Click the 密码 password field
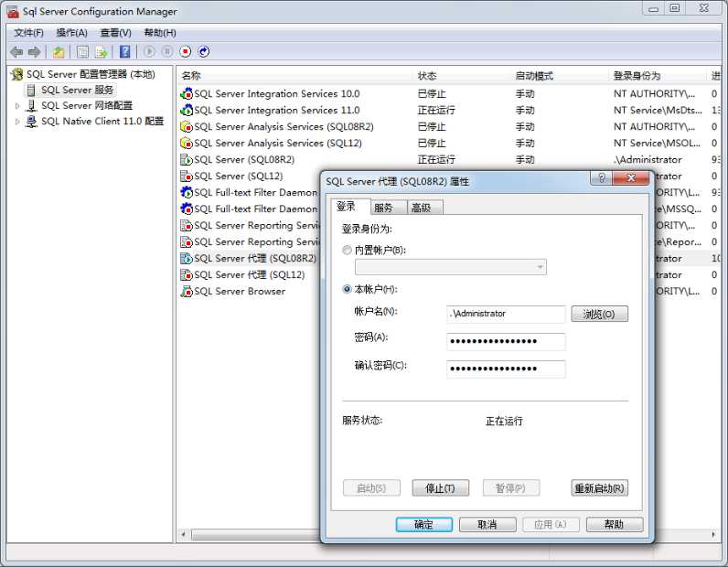 tap(506, 342)
